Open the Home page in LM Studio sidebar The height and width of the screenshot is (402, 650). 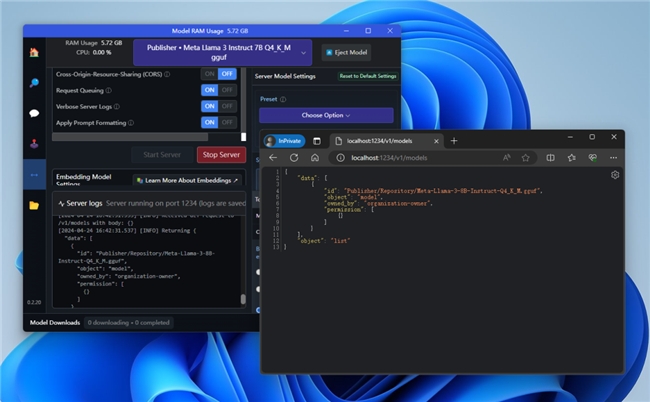tap(34, 52)
